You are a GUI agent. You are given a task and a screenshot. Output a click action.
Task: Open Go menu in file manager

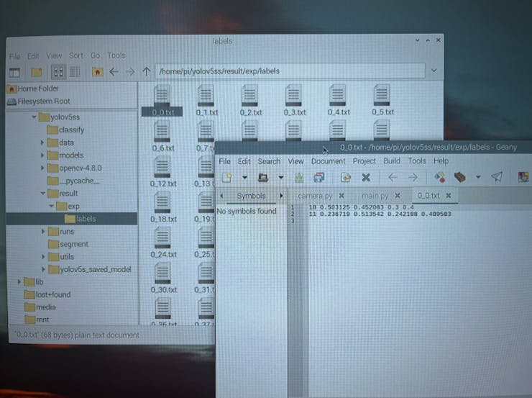(x=95, y=55)
